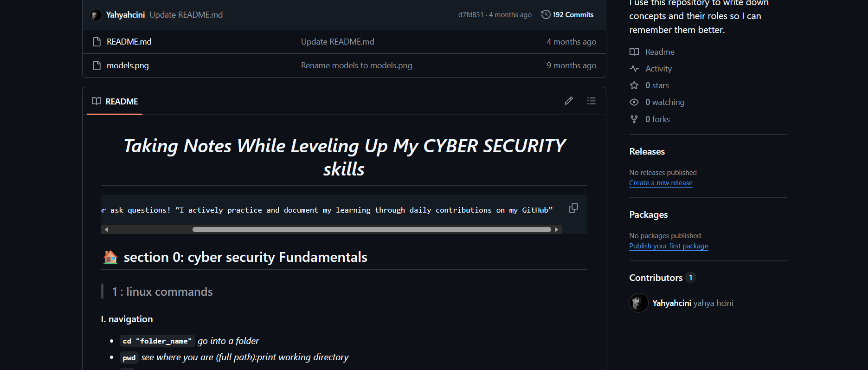Viewport: 868px width, 370px height.
Task: Click Publish your first package link
Action: pos(669,246)
